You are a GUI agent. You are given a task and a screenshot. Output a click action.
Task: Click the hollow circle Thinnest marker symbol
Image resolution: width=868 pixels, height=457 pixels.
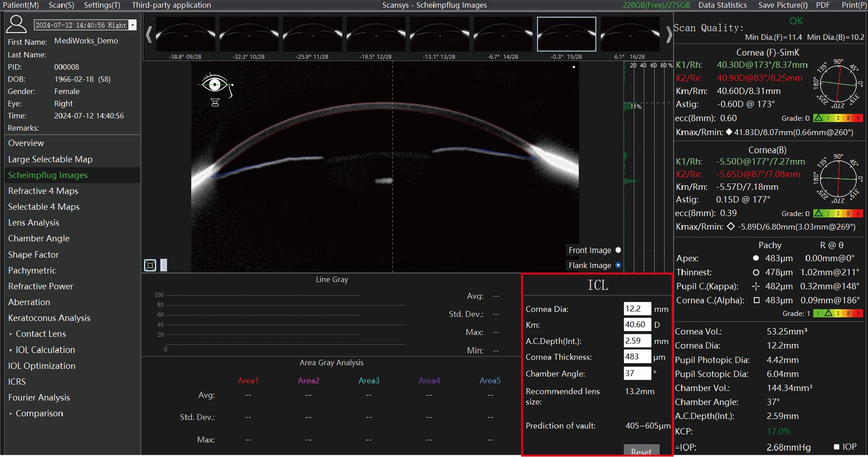click(756, 272)
